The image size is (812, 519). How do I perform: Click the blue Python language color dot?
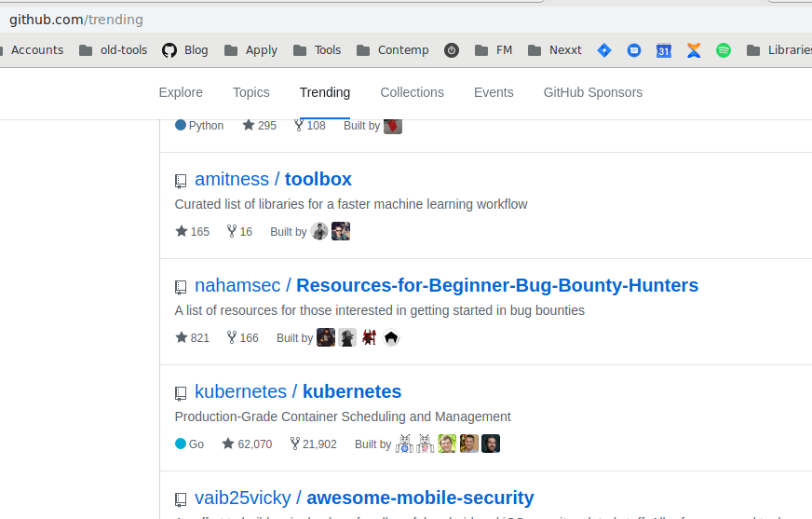pos(181,125)
